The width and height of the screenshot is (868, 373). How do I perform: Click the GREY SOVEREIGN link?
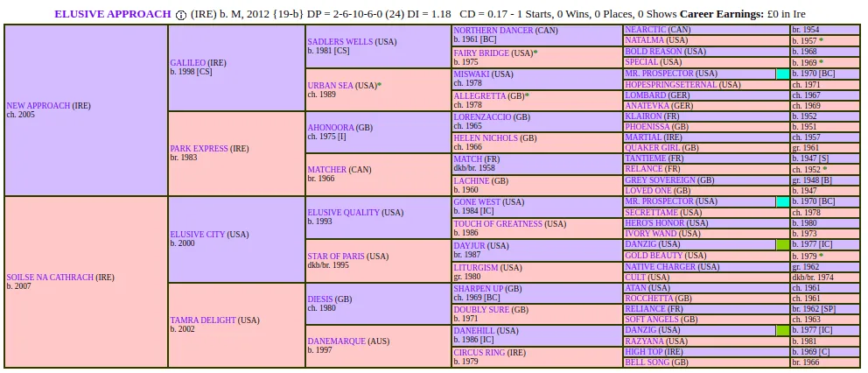(660, 180)
